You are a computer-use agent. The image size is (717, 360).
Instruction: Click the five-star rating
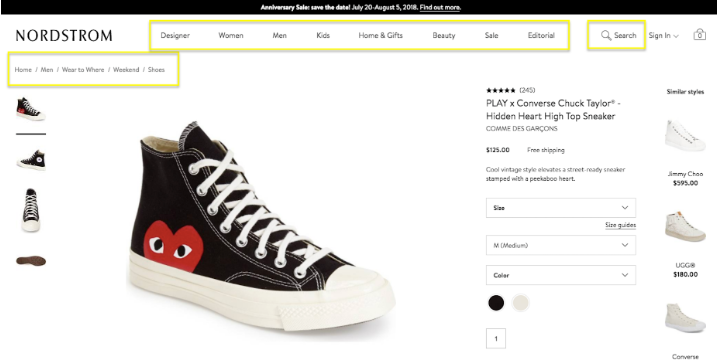[x=501, y=91]
